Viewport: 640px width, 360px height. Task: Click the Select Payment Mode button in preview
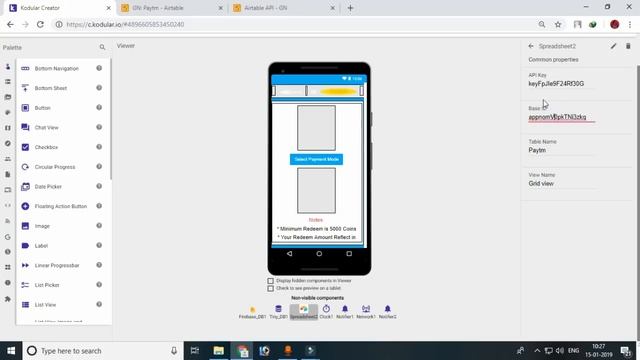pyautogui.click(x=316, y=159)
